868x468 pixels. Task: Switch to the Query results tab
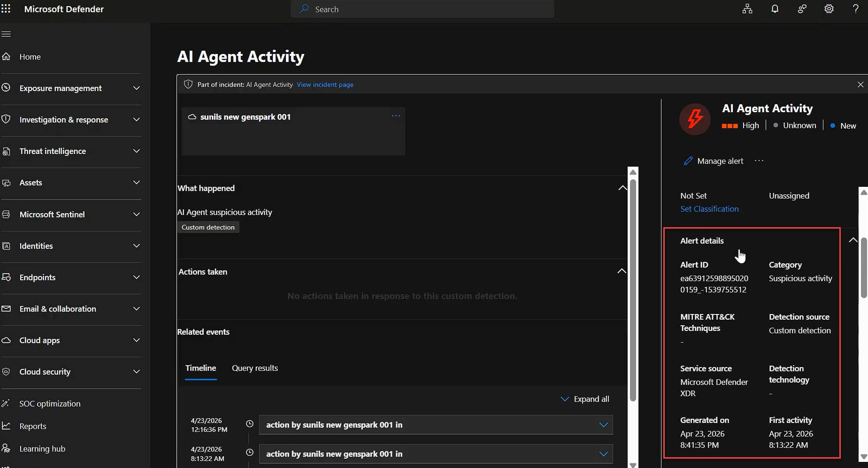(255, 368)
